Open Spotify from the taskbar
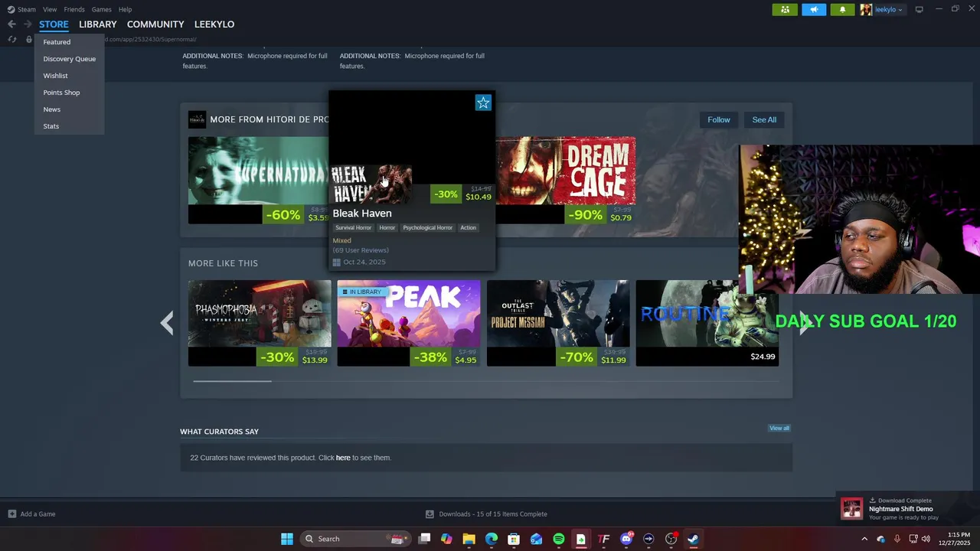Screen dimensions: 980x551 pos(559,539)
